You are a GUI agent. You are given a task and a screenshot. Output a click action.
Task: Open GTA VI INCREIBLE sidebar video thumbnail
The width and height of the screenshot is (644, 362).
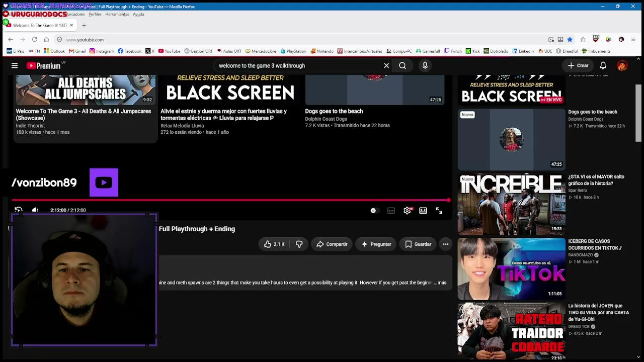pyautogui.click(x=511, y=204)
